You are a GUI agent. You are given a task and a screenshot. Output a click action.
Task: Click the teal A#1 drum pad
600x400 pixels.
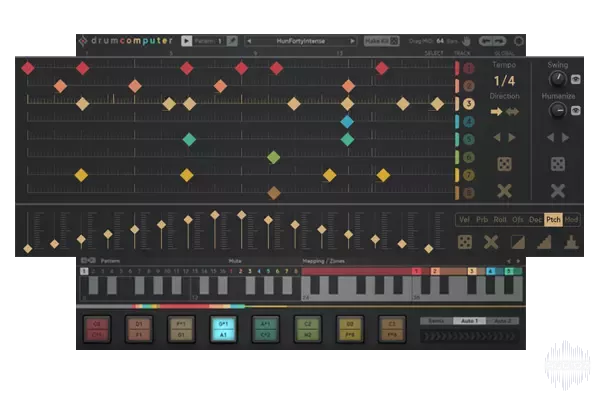point(266,329)
